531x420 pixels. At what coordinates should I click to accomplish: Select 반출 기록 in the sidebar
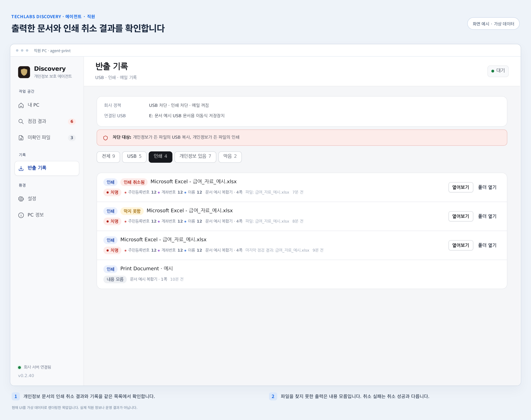[x=47, y=168]
